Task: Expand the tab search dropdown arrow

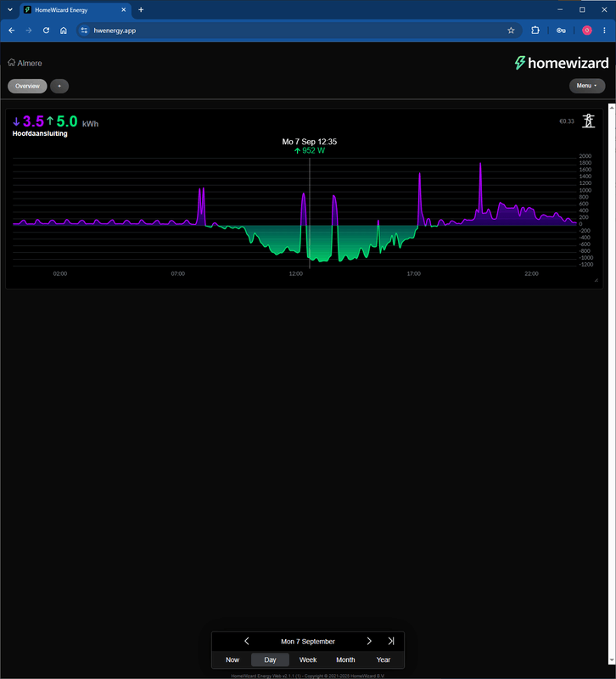Action: 10,9
